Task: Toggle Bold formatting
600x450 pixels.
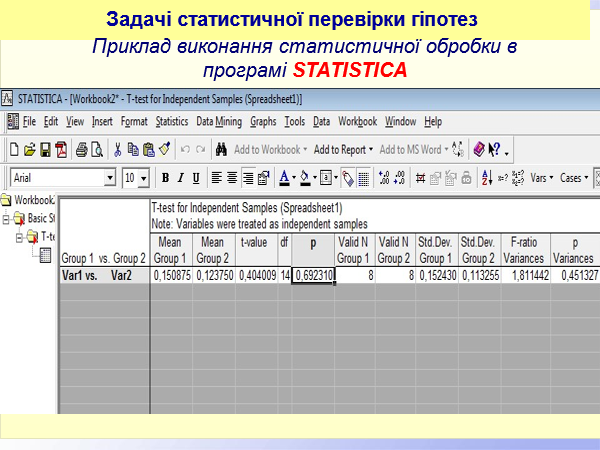Action: point(165,178)
